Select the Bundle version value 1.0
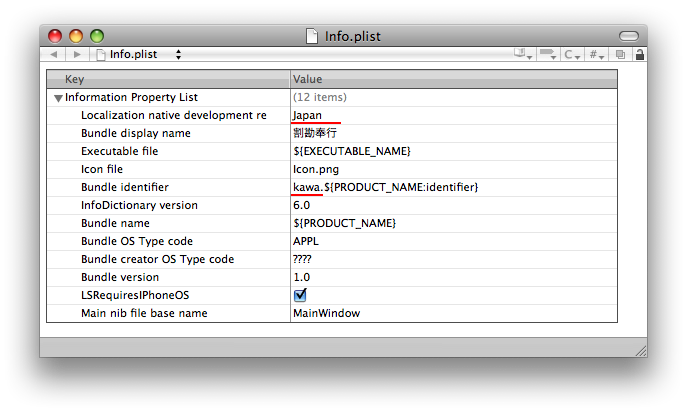 301,277
